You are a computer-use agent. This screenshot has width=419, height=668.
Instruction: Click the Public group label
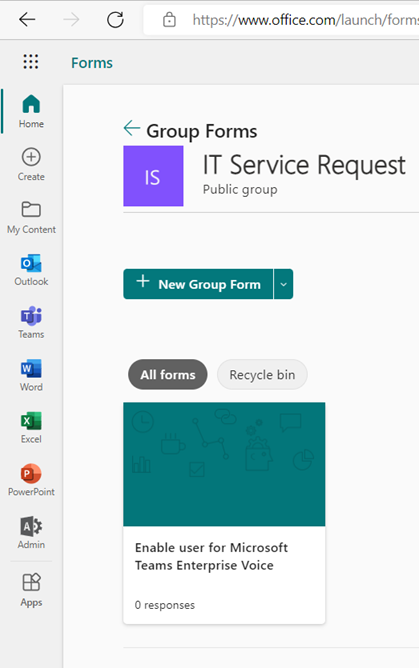click(x=240, y=189)
